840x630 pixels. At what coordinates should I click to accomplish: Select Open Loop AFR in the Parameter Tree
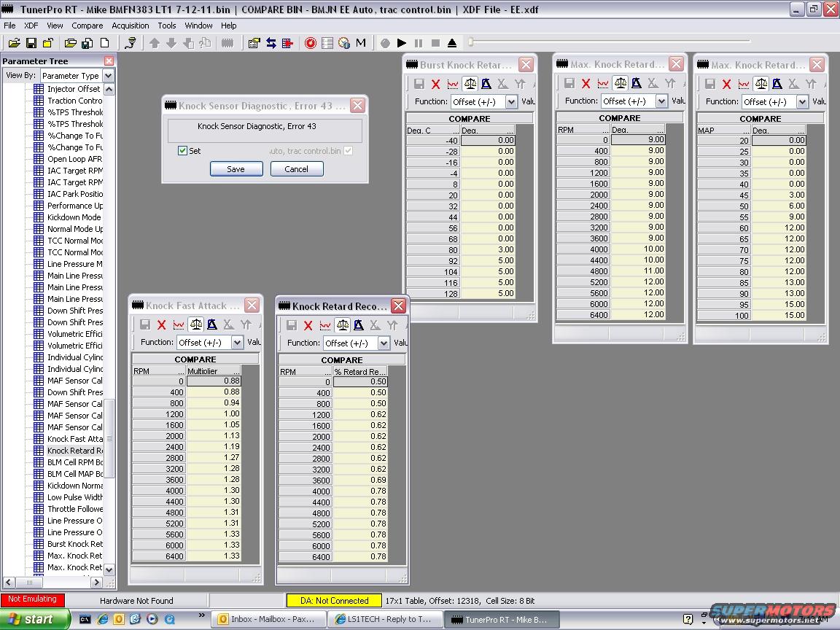[x=74, y=159]
